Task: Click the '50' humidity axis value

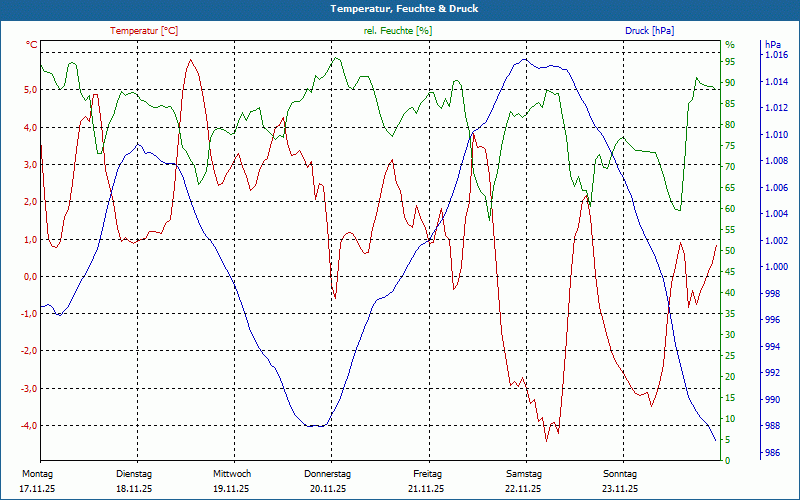Action: click(730, 251)
